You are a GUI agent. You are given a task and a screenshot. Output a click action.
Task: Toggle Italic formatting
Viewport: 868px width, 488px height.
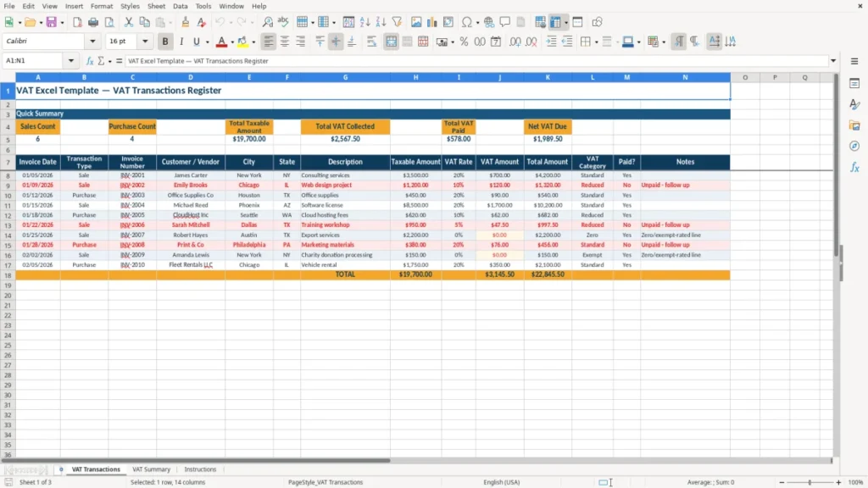point(181,42)
